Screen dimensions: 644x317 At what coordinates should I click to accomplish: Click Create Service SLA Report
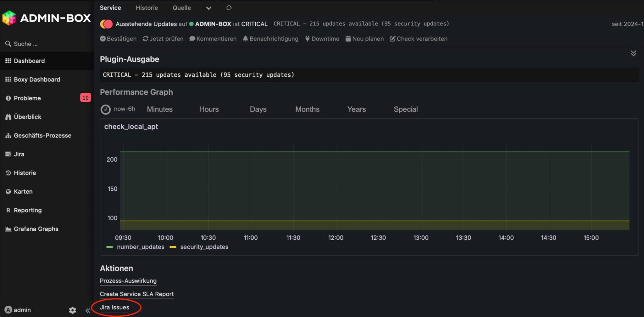pyautogui.click(x=137, y=294)
